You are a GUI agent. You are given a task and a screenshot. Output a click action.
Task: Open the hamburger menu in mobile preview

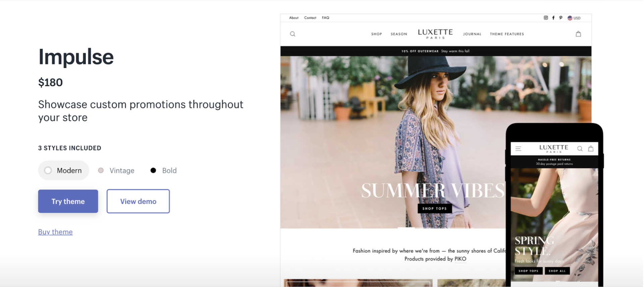(518, 149)
